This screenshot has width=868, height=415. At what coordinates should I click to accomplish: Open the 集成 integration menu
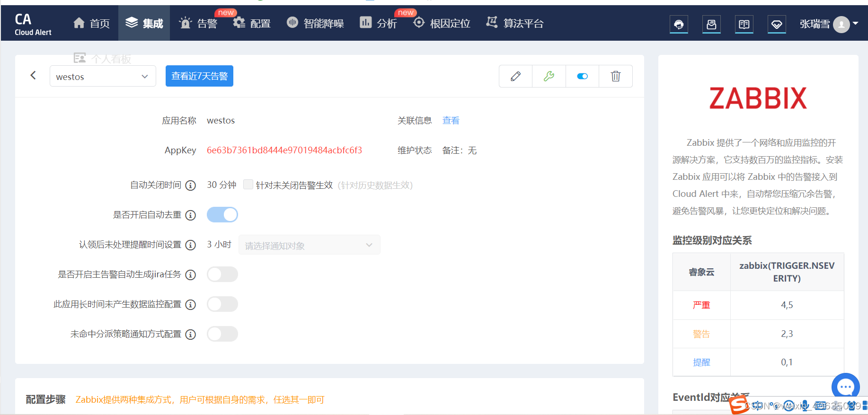coord(144,23)
